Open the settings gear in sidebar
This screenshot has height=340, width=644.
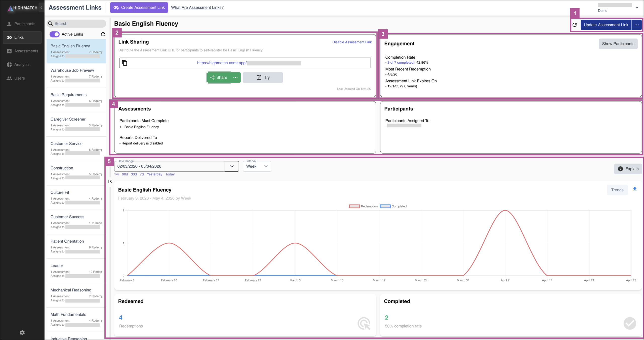(x=22, y=333)
